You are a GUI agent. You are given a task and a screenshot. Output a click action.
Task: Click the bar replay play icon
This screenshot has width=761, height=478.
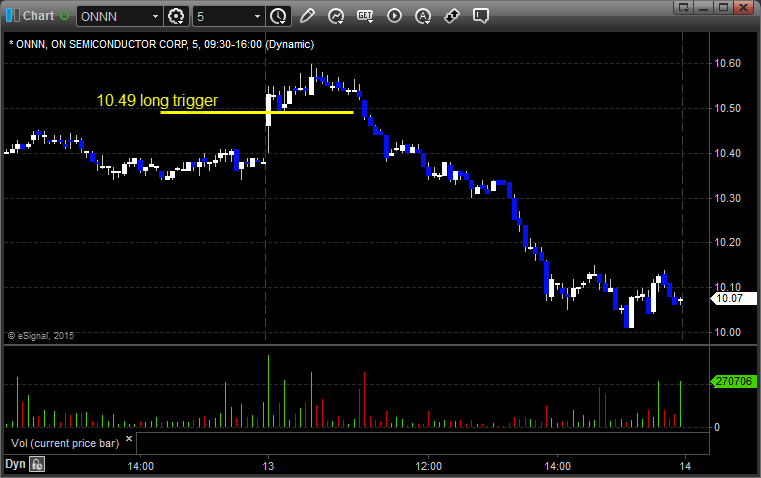pyautogui.click(x=394, y=16)
